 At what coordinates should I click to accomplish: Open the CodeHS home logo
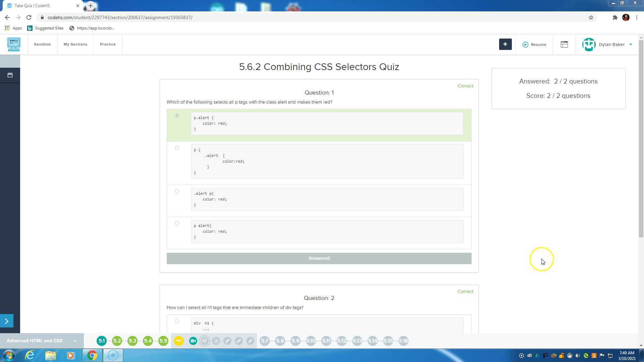coord(14,44)
